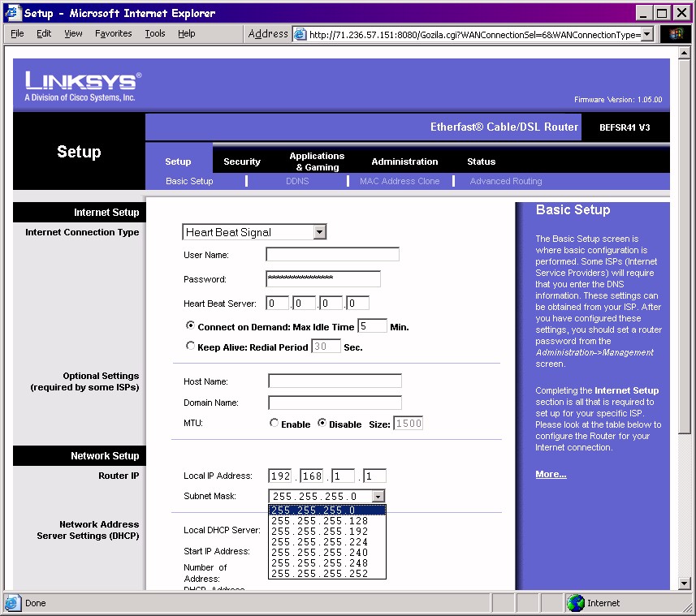Click the Internet Explorer title bar icon
Viewport: 696px width, 616px height.
[13, 13]
